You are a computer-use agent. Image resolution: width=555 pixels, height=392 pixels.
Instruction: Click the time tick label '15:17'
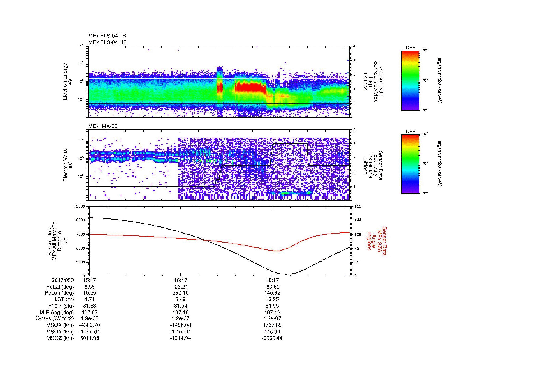[x=89, y=280]
